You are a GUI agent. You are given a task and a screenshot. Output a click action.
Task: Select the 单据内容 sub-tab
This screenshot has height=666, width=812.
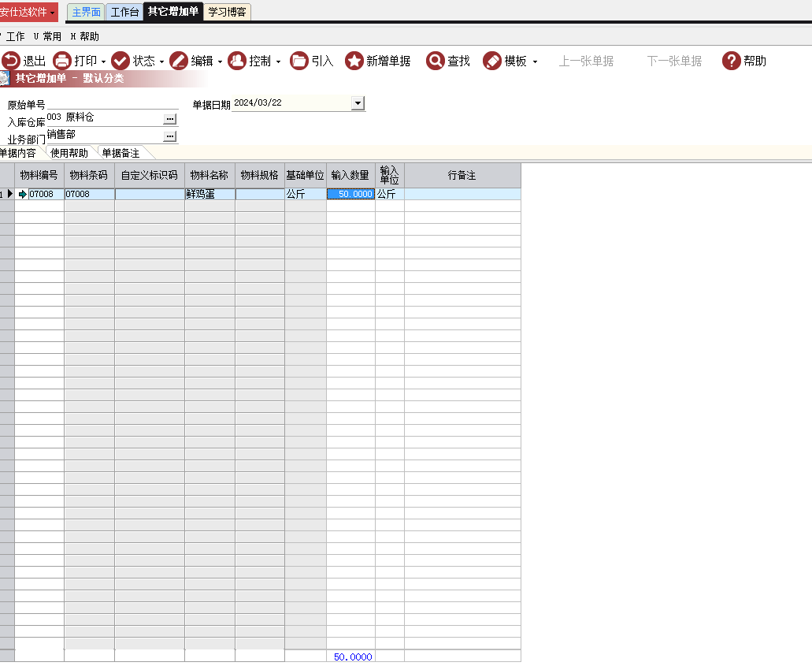18,153
